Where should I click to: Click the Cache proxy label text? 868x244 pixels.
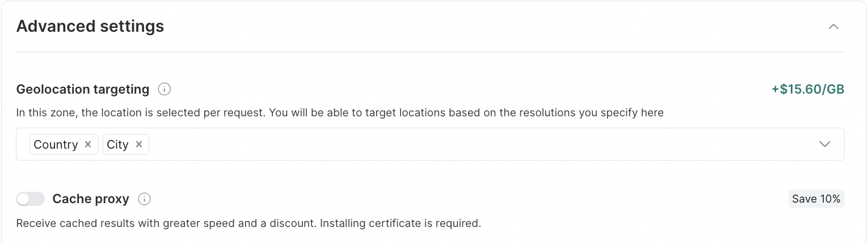pyautogui.click(x=91, y=199)
